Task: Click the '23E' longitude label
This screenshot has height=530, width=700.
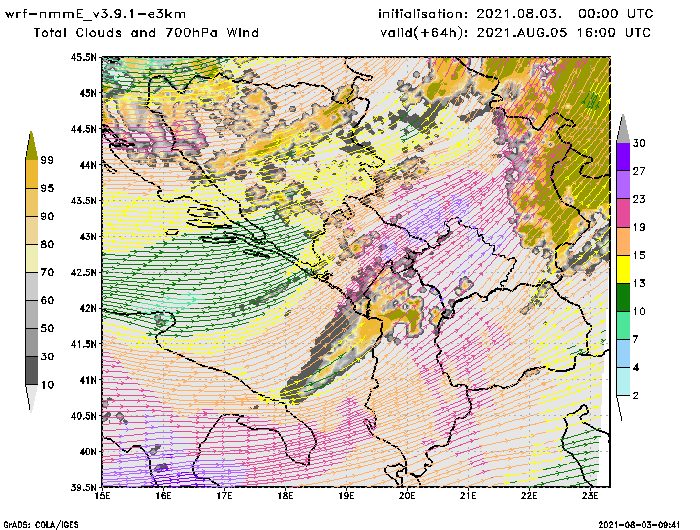Action: 590,496
